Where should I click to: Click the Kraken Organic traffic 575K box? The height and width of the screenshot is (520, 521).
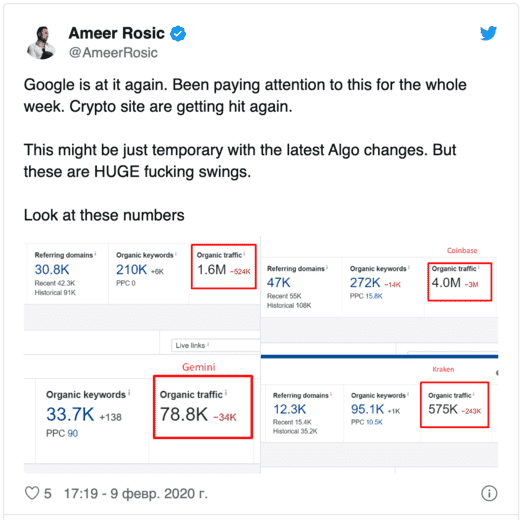[x=454, y=405]
